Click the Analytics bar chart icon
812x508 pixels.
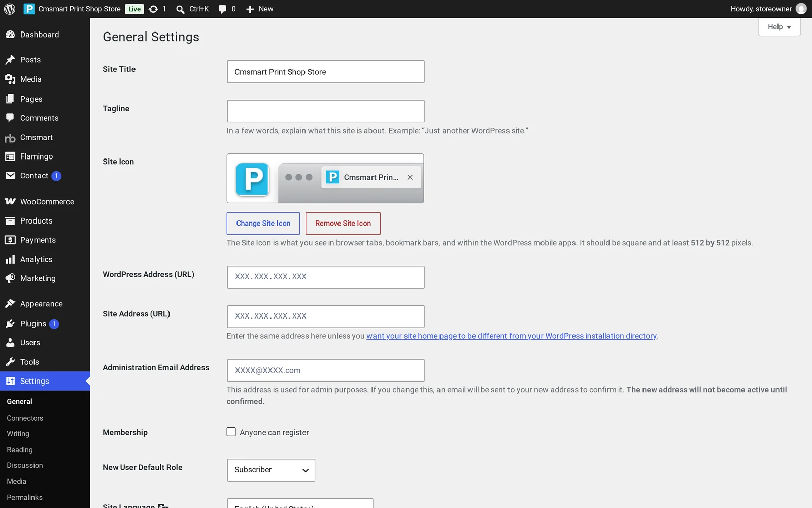[x=10, y=259]
